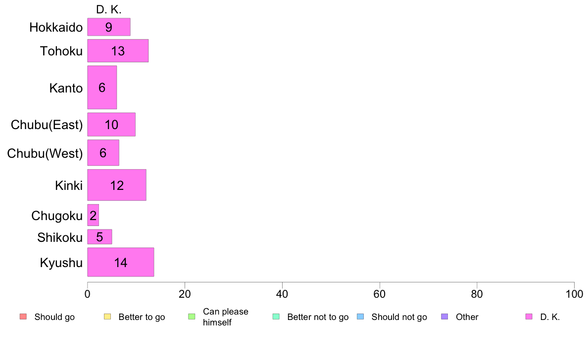Viewport: 588px width, 364px height.
Task: Select the Chugoku bar showing 2
Action: coord(93,215)
